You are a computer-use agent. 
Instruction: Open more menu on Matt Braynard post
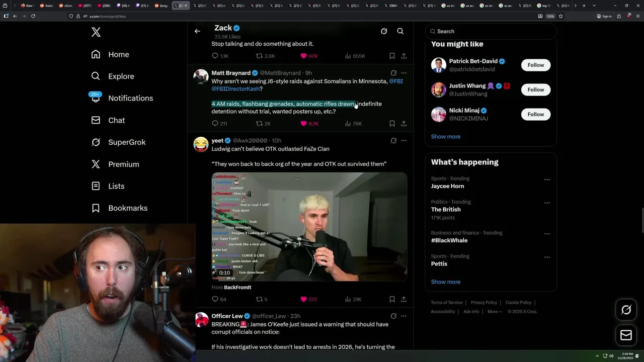tap(404, 73)
